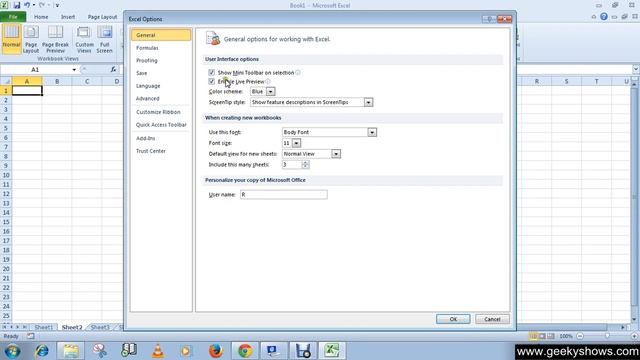Open Customize Ribbon category

pyautogui.click(x=158, y=112)
